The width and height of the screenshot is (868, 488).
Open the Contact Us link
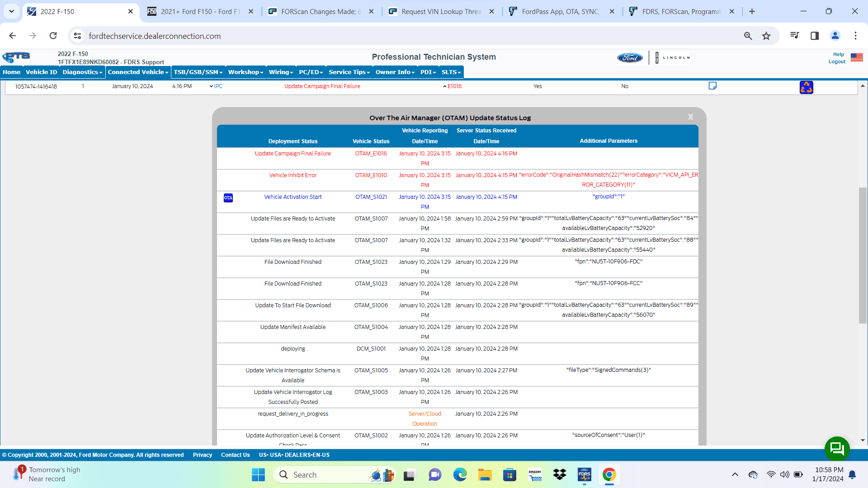click(235, 455)
